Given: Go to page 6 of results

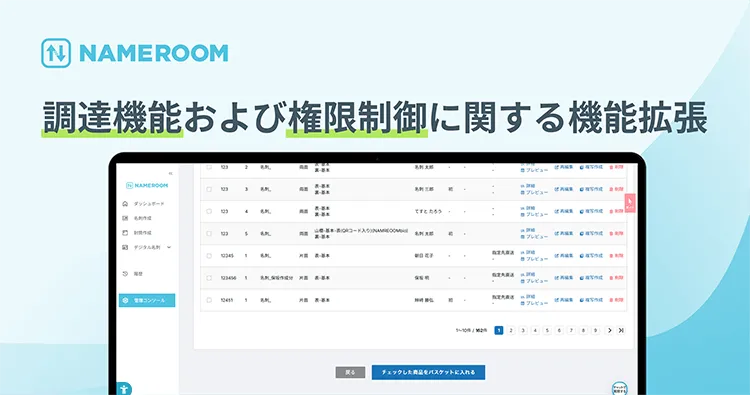Looking at the screenshot, I should 559,330.
